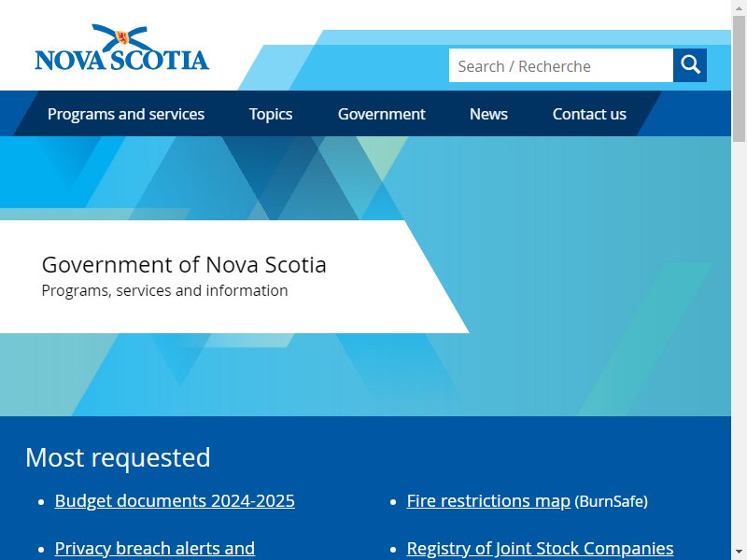The width and height of the screenshot is (747, 560).
Task: Select Government in the navigation bar
Action: point(382,114)
